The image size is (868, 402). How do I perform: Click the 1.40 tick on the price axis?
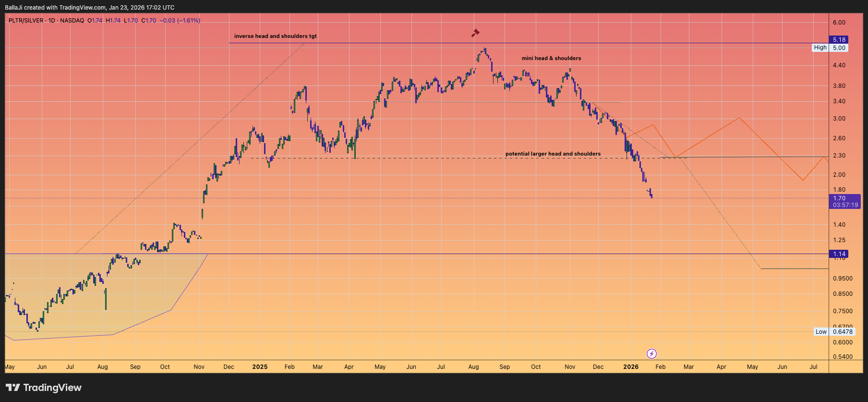(839, 225)
